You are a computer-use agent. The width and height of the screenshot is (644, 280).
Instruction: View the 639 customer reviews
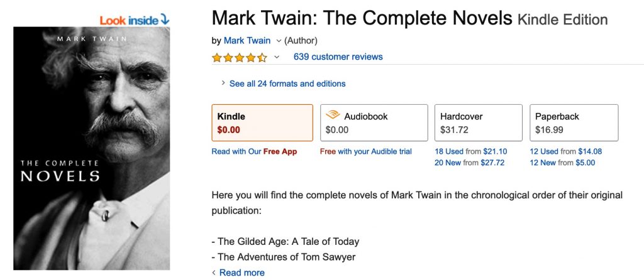pos(338,57)
